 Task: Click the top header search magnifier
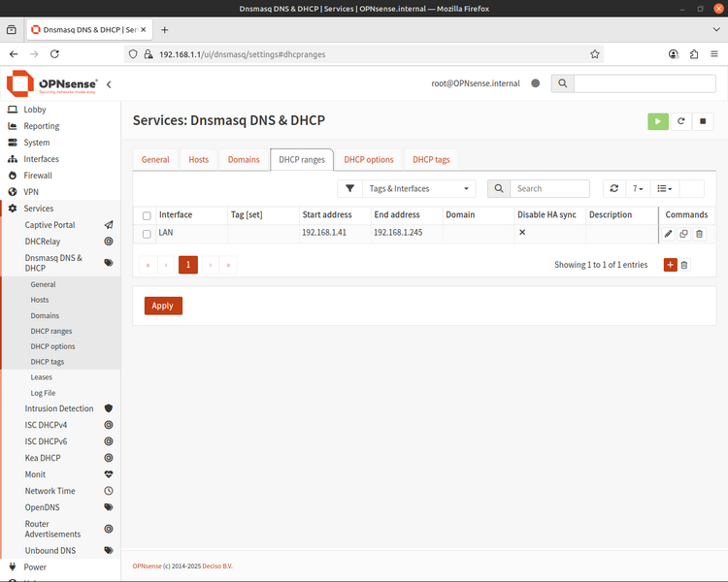562,83
